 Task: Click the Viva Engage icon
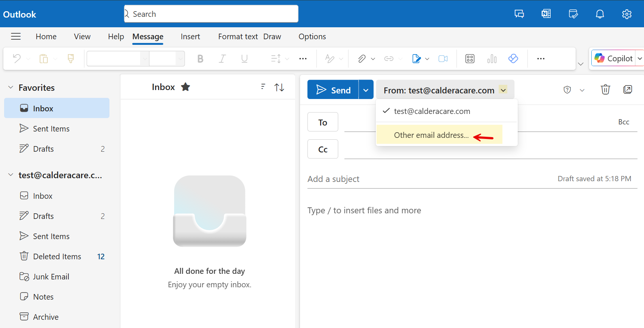tap(513, 59)
